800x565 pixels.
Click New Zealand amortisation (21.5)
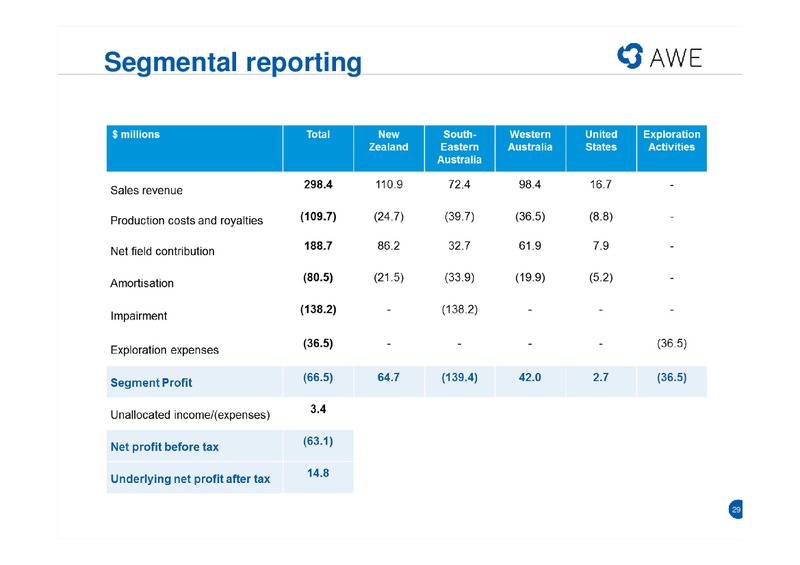tap(389, 278)
